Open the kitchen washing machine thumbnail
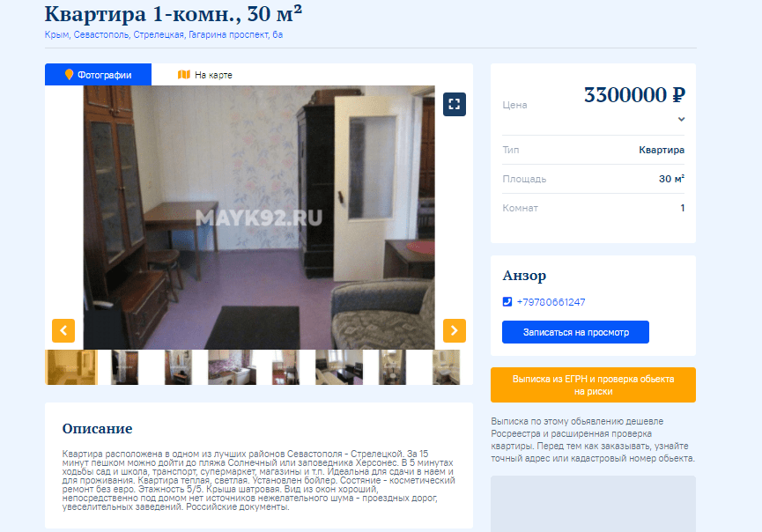Viewport: 762px width, 532px height. point(232,367)
